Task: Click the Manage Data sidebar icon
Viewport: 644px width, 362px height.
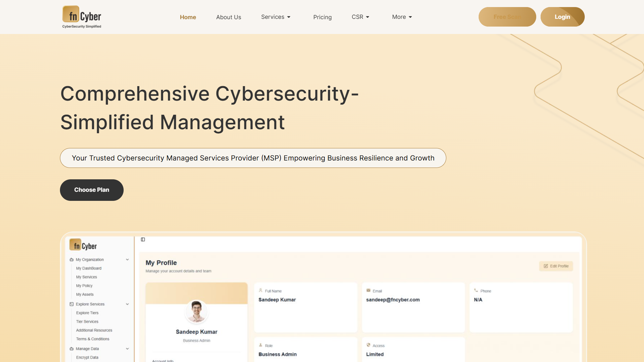Action: [x=71, y=349]
